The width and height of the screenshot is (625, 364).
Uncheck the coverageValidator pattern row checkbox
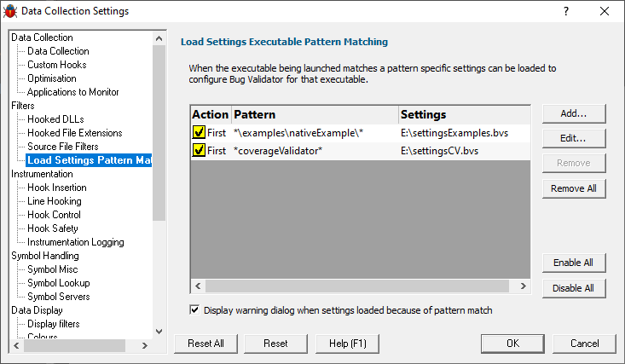coord(199,150)
